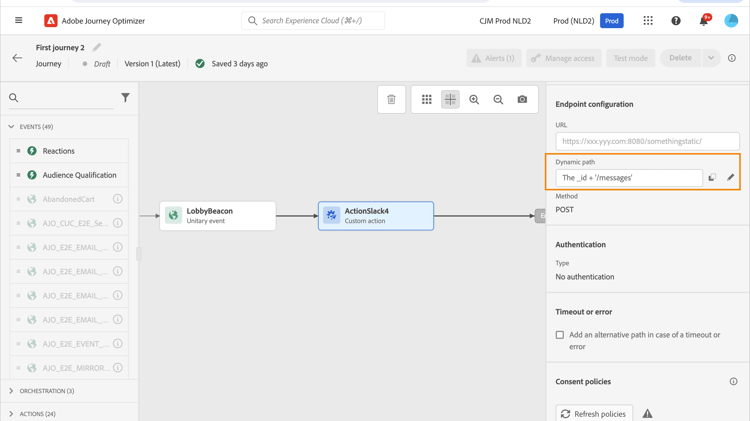Viewport: 750px width, 421px height.
Task: Open dropdown arrow next to Delete
Action: (711, 58)
